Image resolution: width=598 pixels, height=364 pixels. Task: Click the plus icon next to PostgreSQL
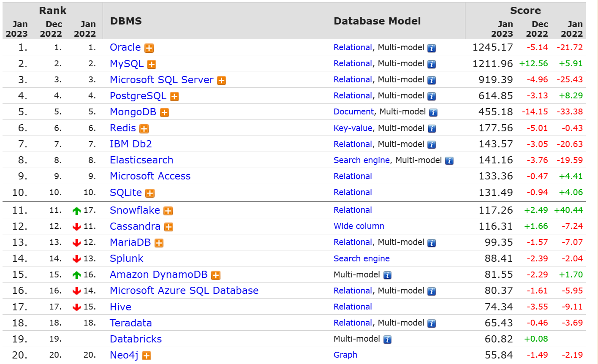[174, 96]
